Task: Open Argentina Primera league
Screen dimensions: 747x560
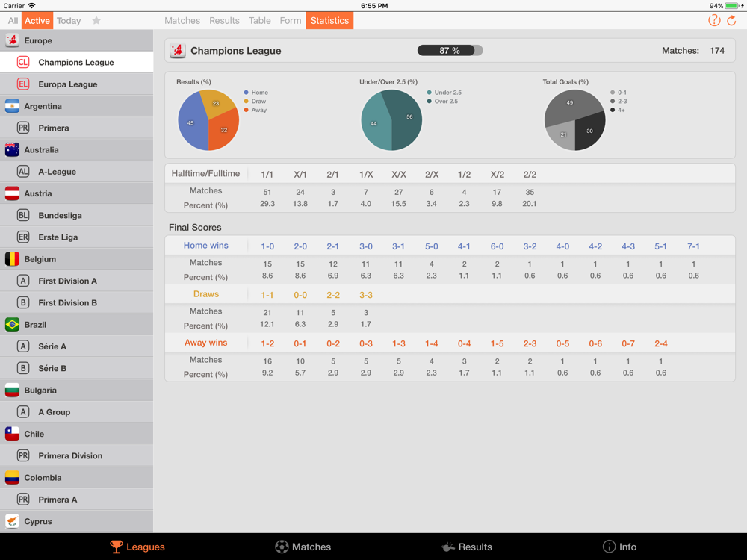Action: point(77,128)
